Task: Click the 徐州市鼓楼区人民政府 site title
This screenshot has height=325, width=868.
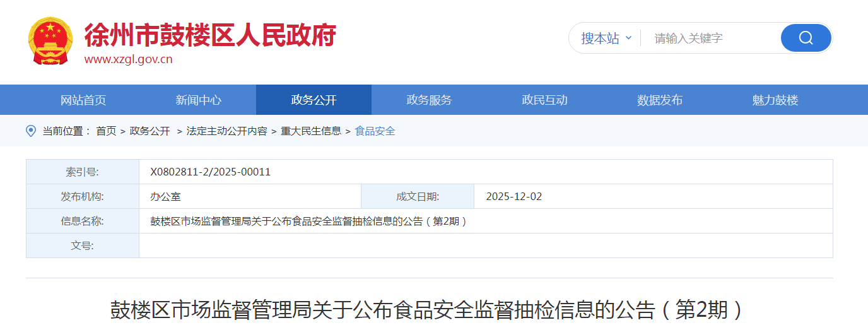Action: 210,34
